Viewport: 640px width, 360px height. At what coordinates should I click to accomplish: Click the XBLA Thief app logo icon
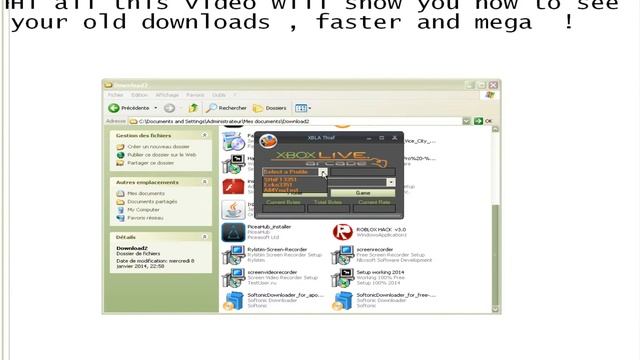268,141
